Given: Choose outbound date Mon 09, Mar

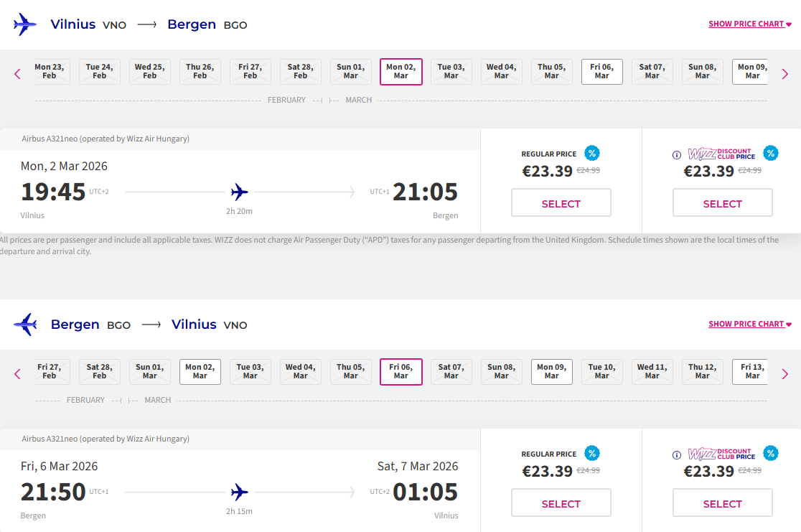Looking at the screenshot, I should coord(751,71).
